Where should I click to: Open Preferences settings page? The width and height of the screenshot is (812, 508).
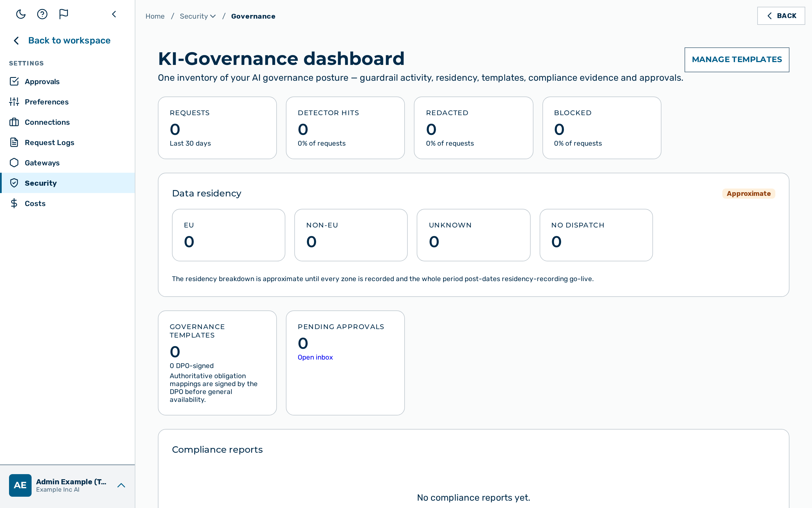67,102
